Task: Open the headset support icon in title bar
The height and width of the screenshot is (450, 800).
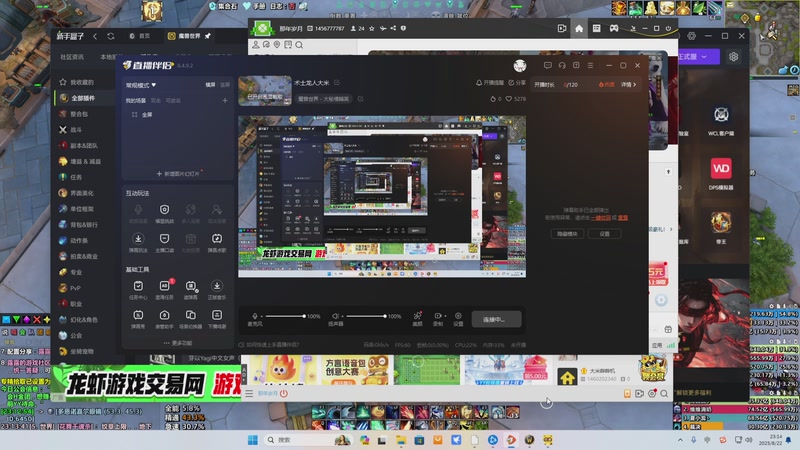Action: click(562, 65)
